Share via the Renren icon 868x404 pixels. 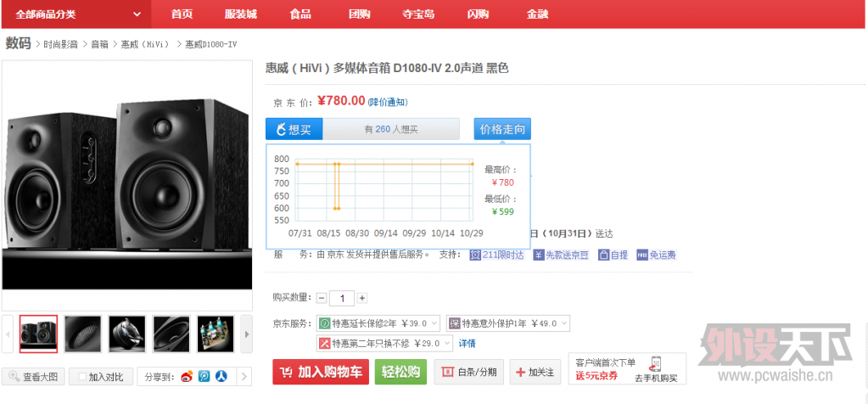(x=221, y=377)
